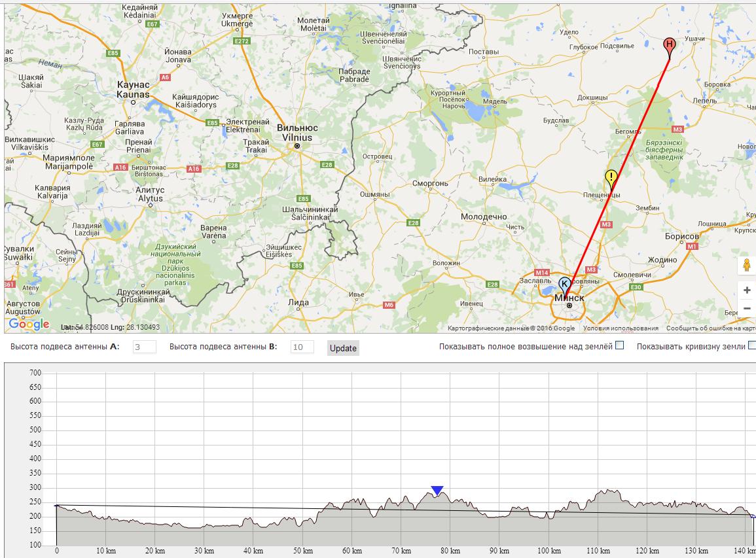
Task: Zoom in the map with plus button
Action: click(x=747, y=290)
